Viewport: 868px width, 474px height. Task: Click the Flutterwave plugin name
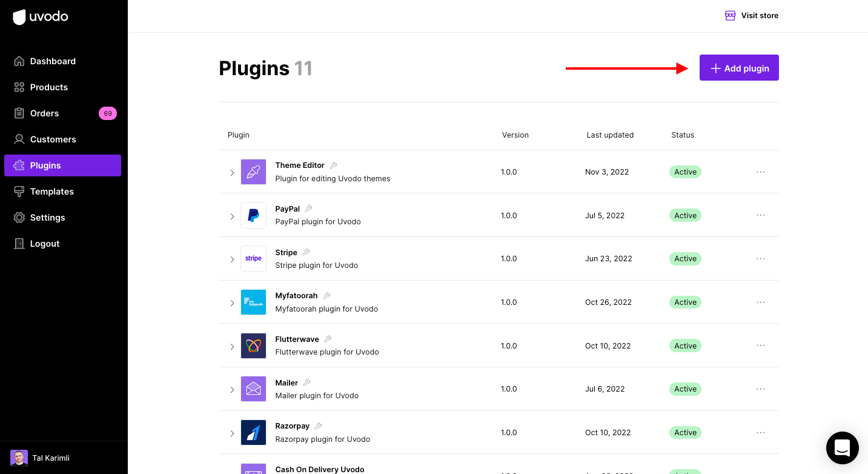tap(297, 339)
